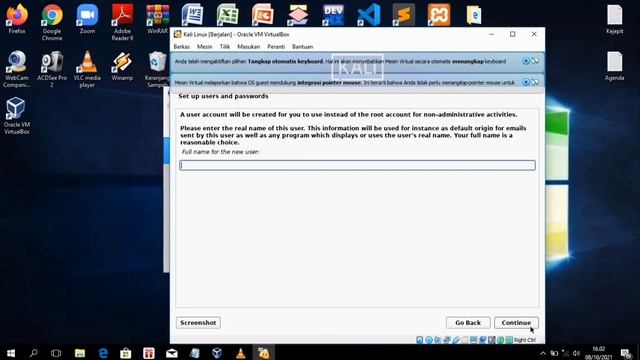The width and height of the screenshot is (640, 360).
Task: Select the Oracle VM VirtualBox desktop icon
Action: 17,116
